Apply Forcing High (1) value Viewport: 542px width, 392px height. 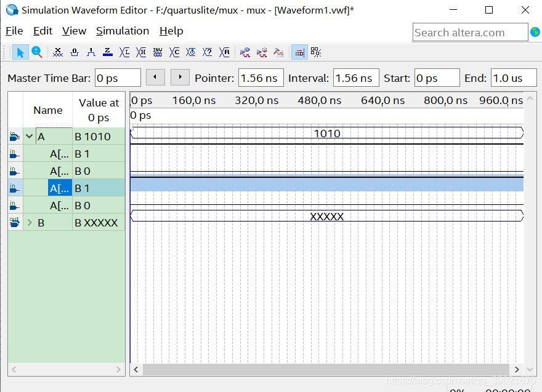point(91,52)
